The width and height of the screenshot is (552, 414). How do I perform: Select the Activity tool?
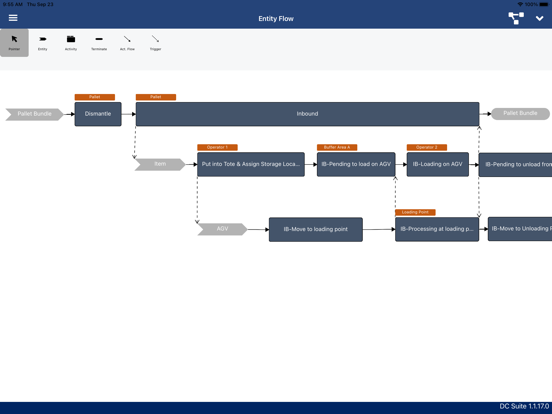tap(71, 43)
